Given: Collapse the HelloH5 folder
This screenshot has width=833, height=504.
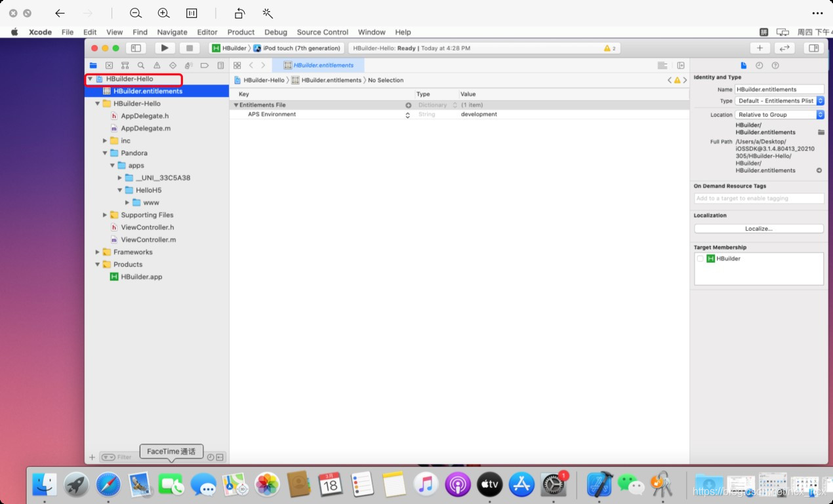Looking at the screenshot, I should (x=120, y=190).
